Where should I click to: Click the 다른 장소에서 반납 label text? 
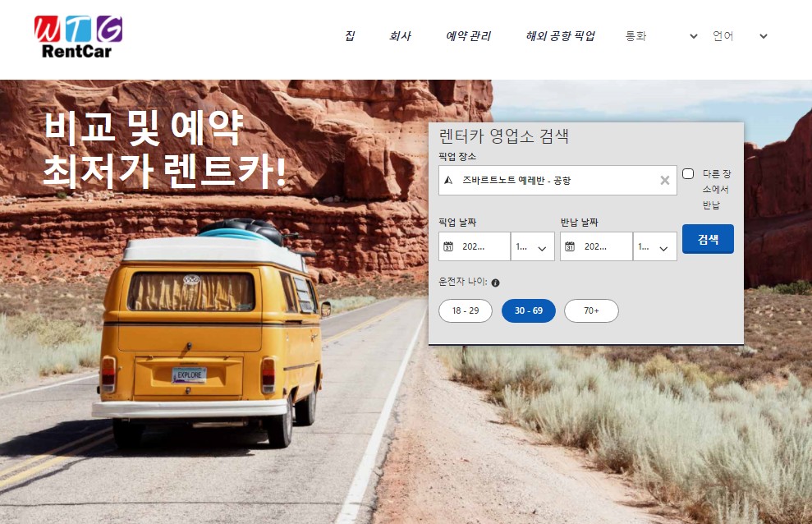tap(716, 189)
